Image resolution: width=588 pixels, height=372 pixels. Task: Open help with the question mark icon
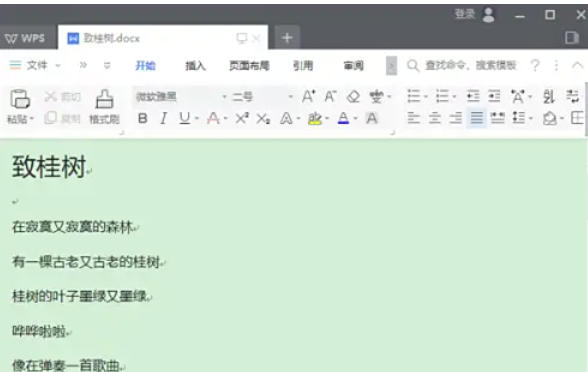[535, 66]
